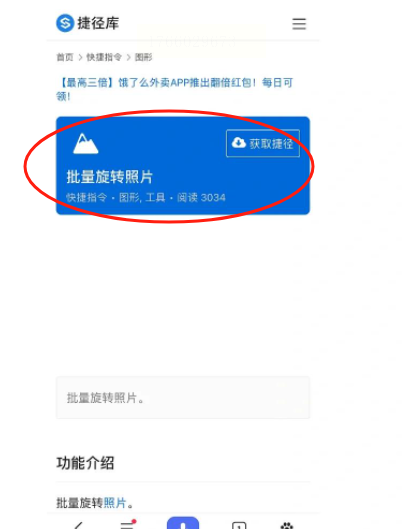
Task: Tap the paw icon in bottom bar
Action: point(287,525)
